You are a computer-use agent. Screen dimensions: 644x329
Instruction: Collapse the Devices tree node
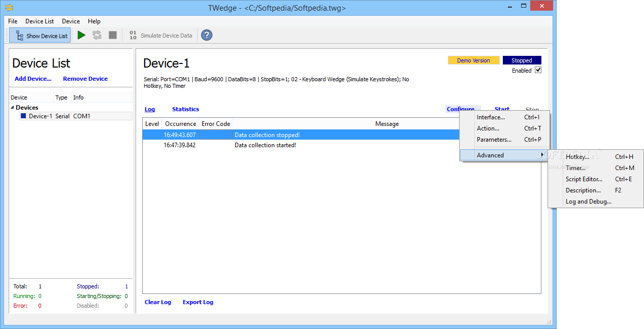[x=12, y=107]
